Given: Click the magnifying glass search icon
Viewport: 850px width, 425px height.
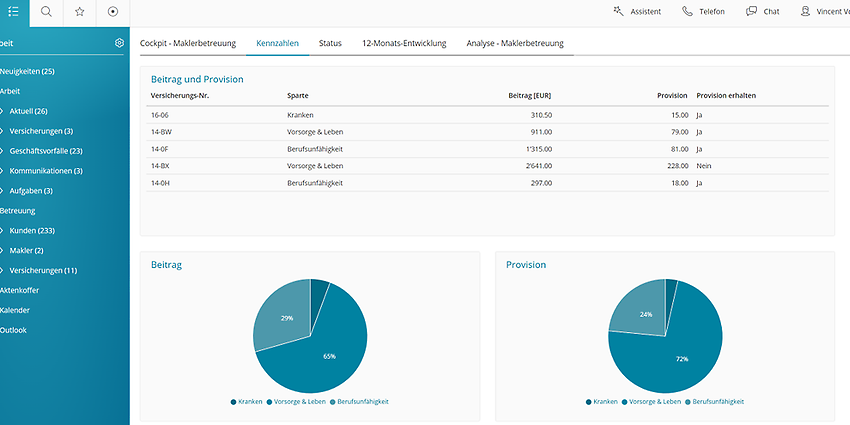Looking at the screenshot, I should tap(47, 12).
